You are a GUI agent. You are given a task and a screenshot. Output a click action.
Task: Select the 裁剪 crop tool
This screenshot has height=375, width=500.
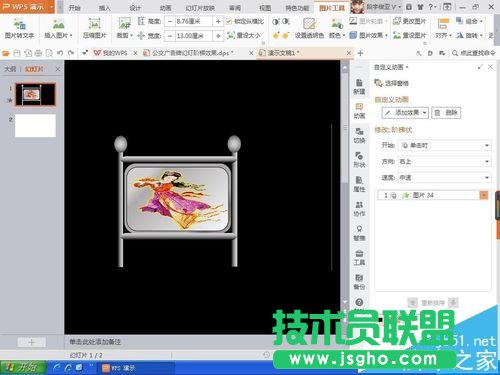pyautogui.click(x=125, y=29)
